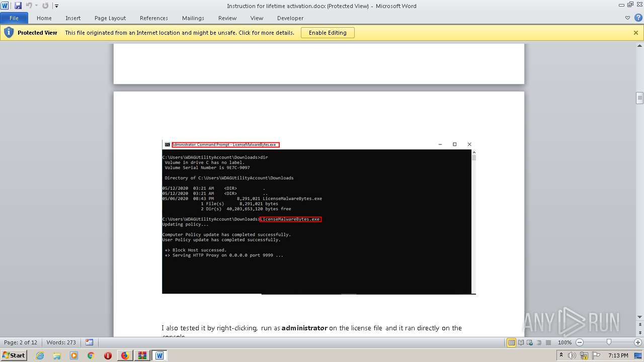Open the Developer ribbon tab
The width and height of the screenshot is (644, 362).
tap(290, 18)
